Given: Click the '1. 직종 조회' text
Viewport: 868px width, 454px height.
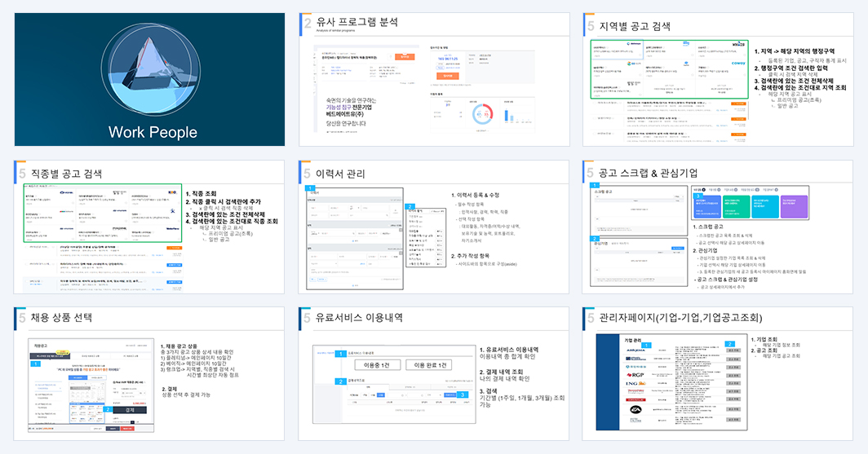Looking at the screenshot, I should (201, 193).
